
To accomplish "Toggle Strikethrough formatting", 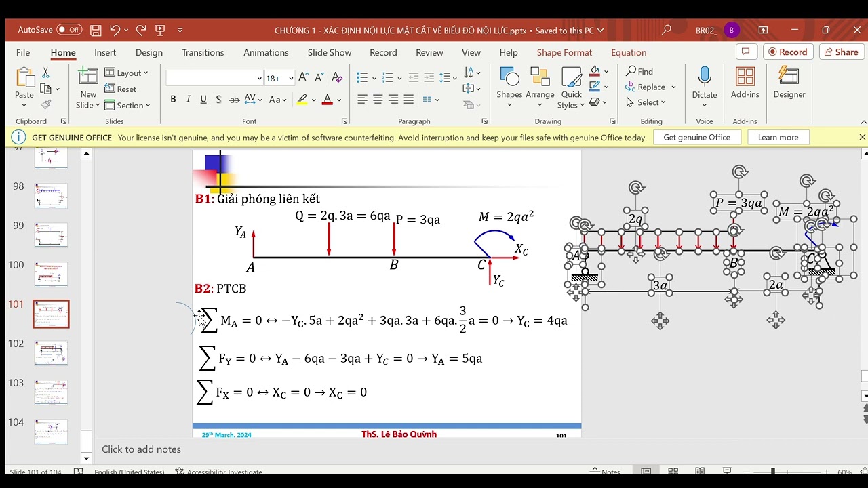I will tap(234, 100).
